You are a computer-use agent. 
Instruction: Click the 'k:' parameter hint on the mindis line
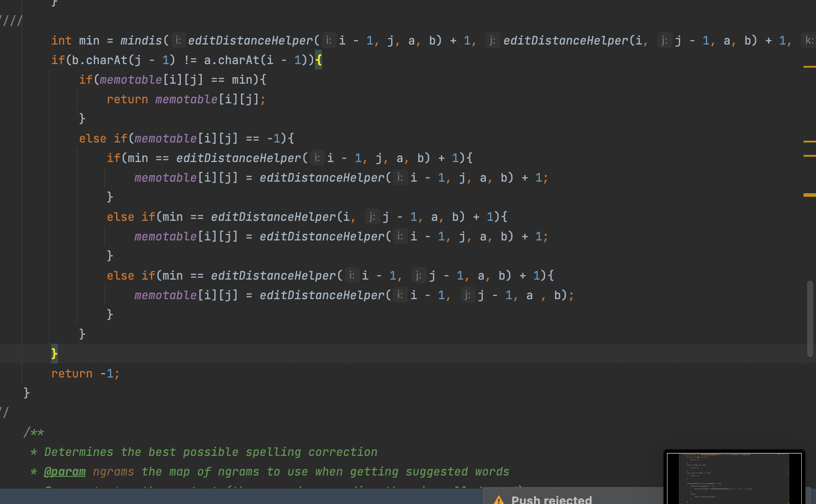point(809,41)
